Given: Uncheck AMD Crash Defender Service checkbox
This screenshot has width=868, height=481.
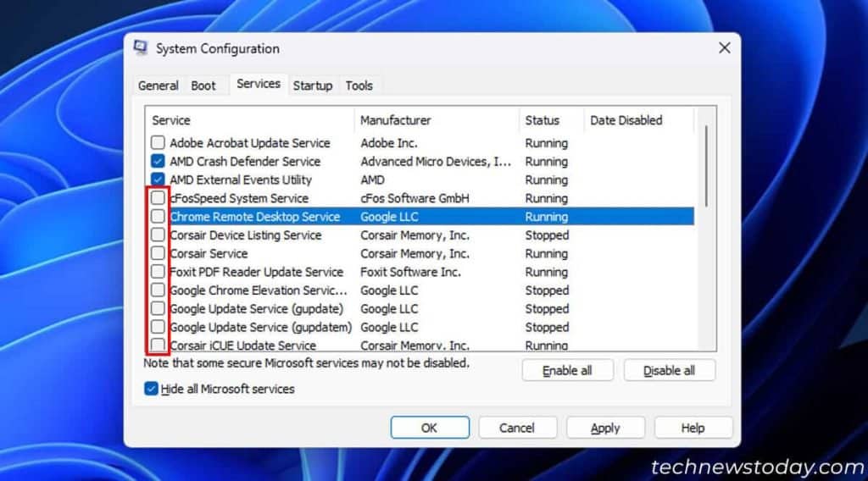Looking at the screenshot, I should point(158,161).
